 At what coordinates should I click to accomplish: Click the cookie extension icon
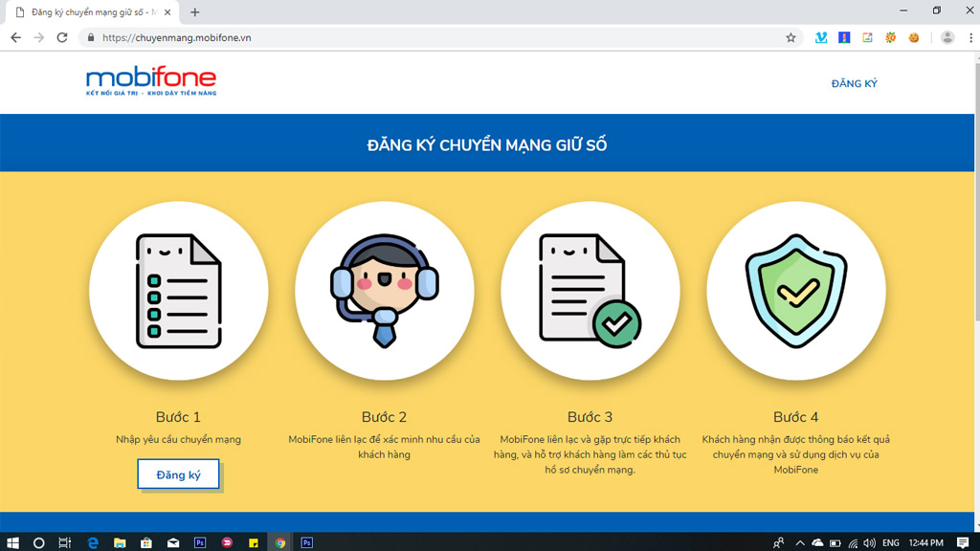click(x=914, y=38)
